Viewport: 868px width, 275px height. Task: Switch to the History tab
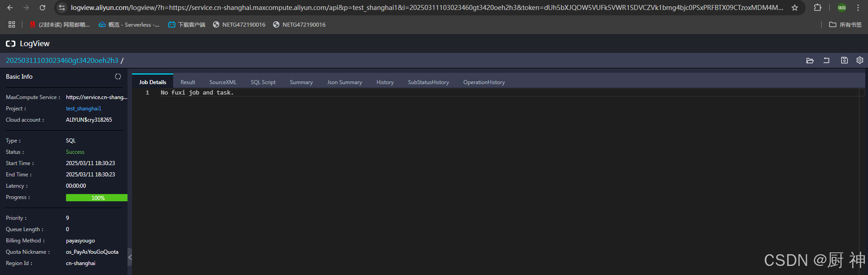pyautogui.click(x=385, y=82)
